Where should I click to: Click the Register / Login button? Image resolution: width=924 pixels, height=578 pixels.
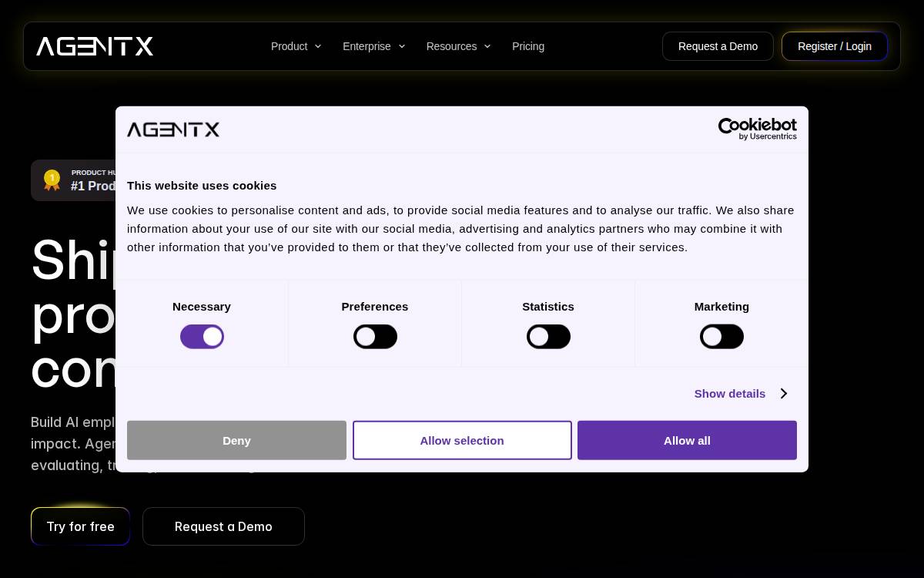(835, 46)
